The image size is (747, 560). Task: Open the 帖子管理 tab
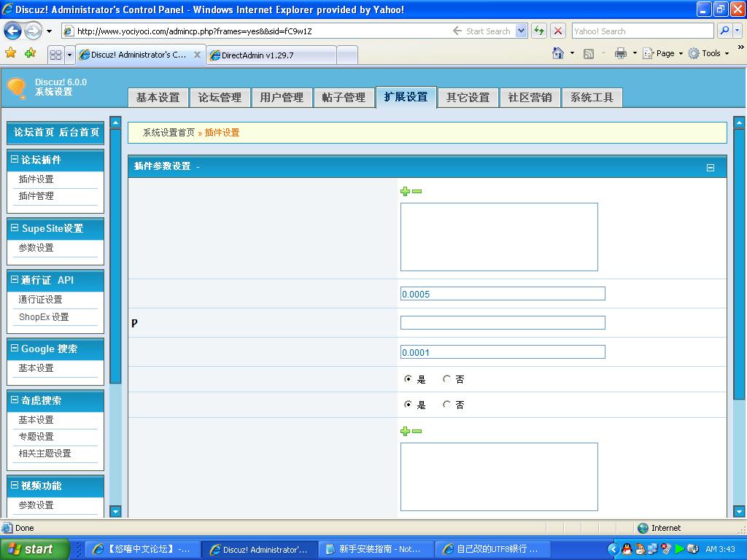coord(344,98)
